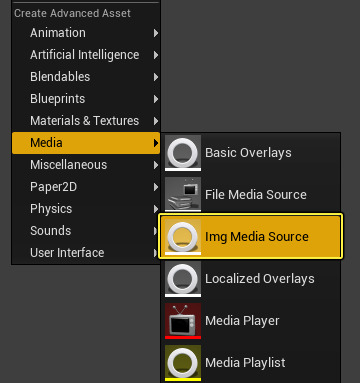
Task: Expand Paper2D using its arrow
Action: [x=156, y=187]
